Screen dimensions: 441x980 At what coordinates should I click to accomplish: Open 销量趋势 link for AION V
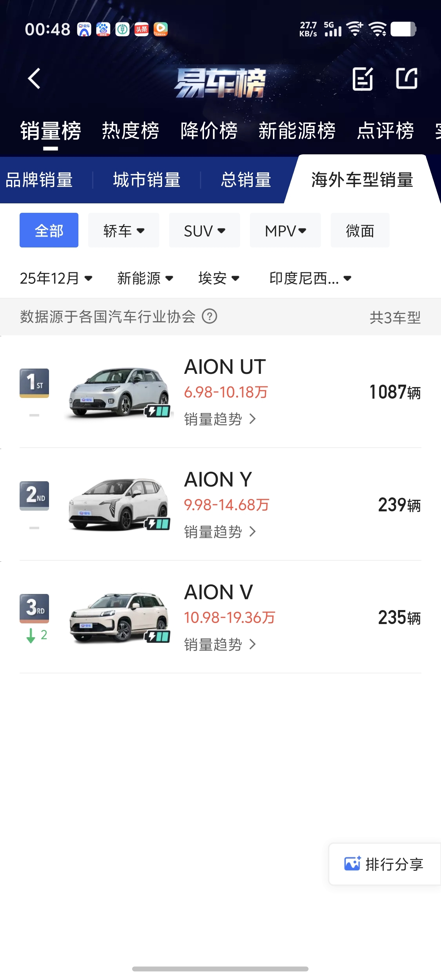[x=220, y=644]
